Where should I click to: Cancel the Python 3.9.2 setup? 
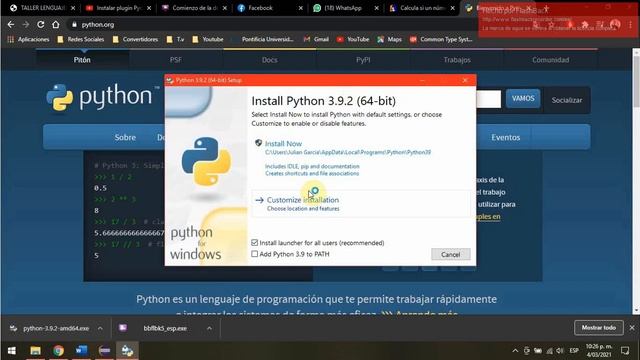451,254
